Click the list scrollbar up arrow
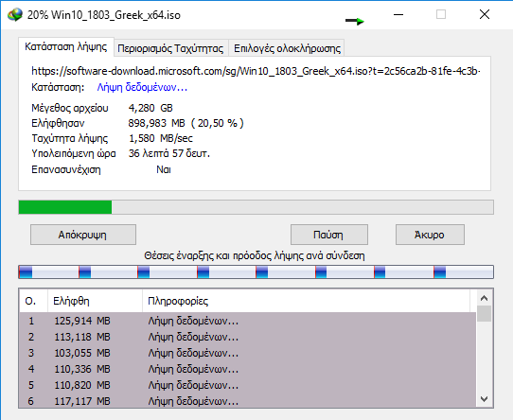The width and height of the screenshot is (513, 420). coord(485,298)
